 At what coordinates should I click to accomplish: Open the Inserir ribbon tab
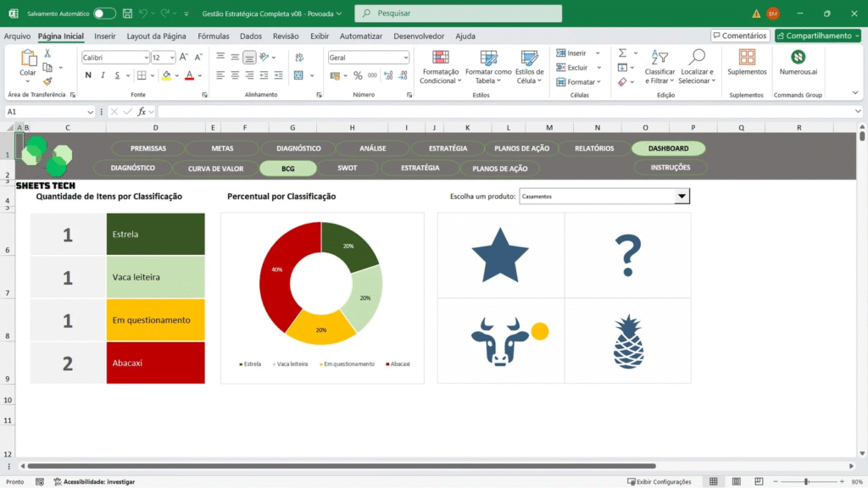[x=105, y=36]
